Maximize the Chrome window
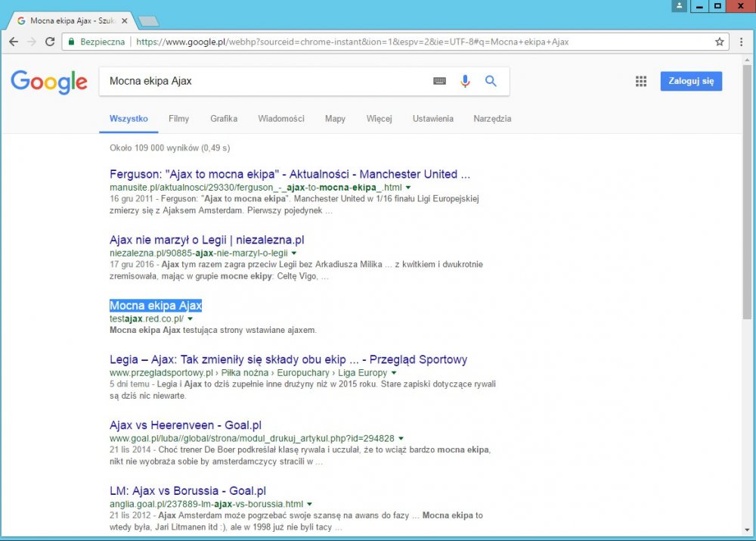 point(717,6)
